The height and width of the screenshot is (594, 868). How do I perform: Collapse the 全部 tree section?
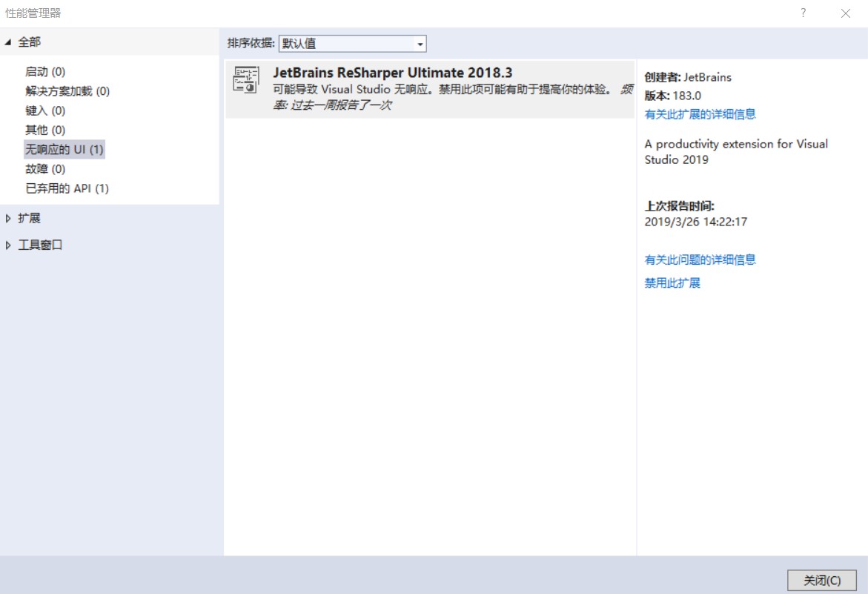point(8,42)
